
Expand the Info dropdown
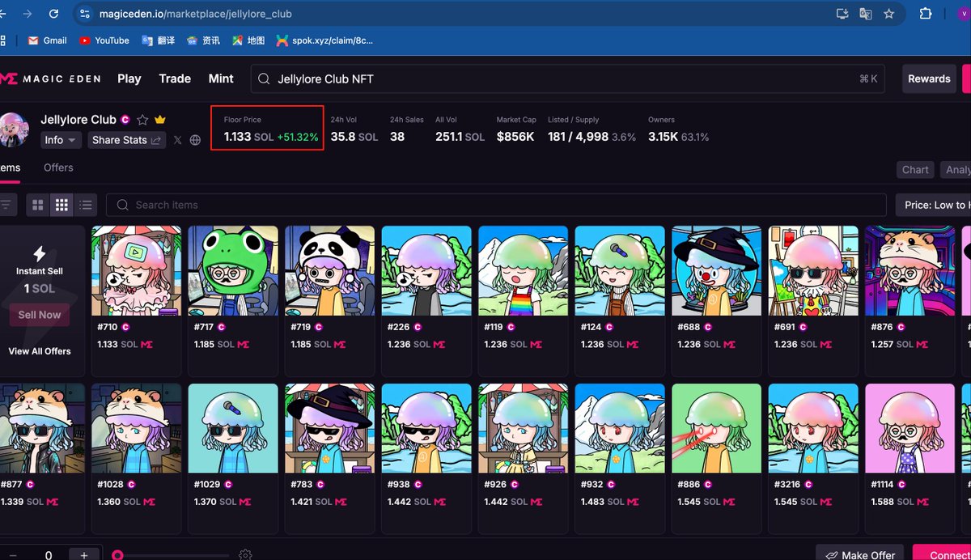61,140
